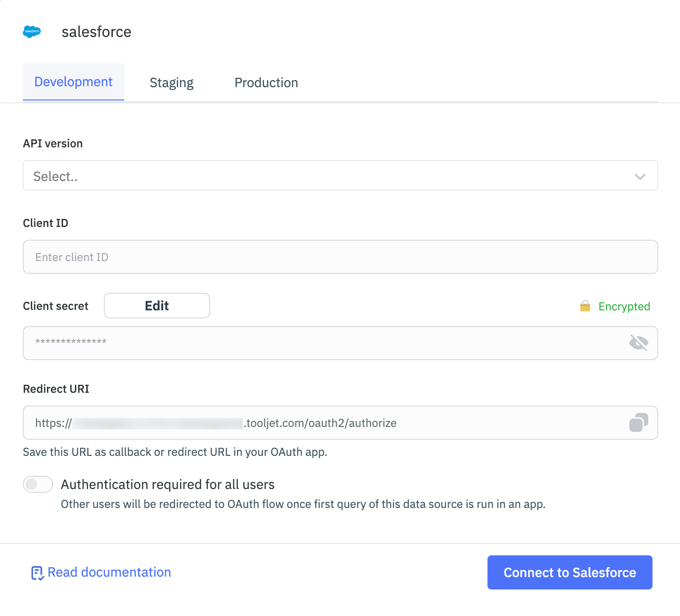
Task: Copy the Redirect URI using the copy icon
Action: pyautogui.click(x=638, y=423)
